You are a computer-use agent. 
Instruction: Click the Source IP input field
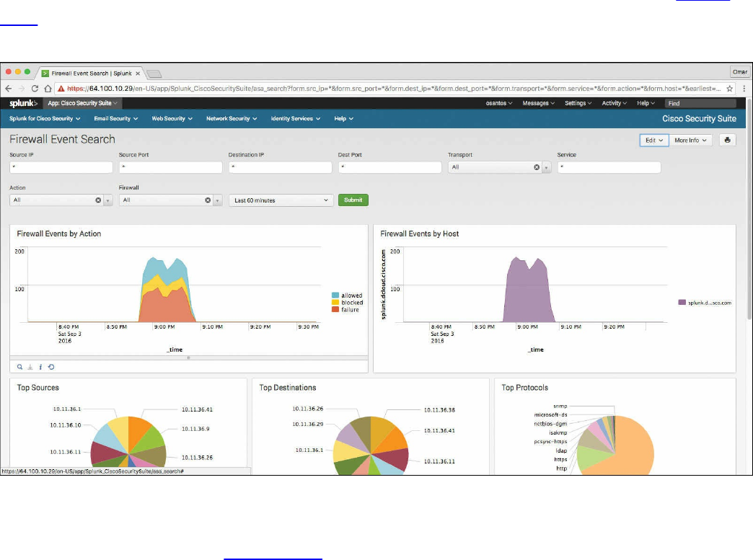61,167
